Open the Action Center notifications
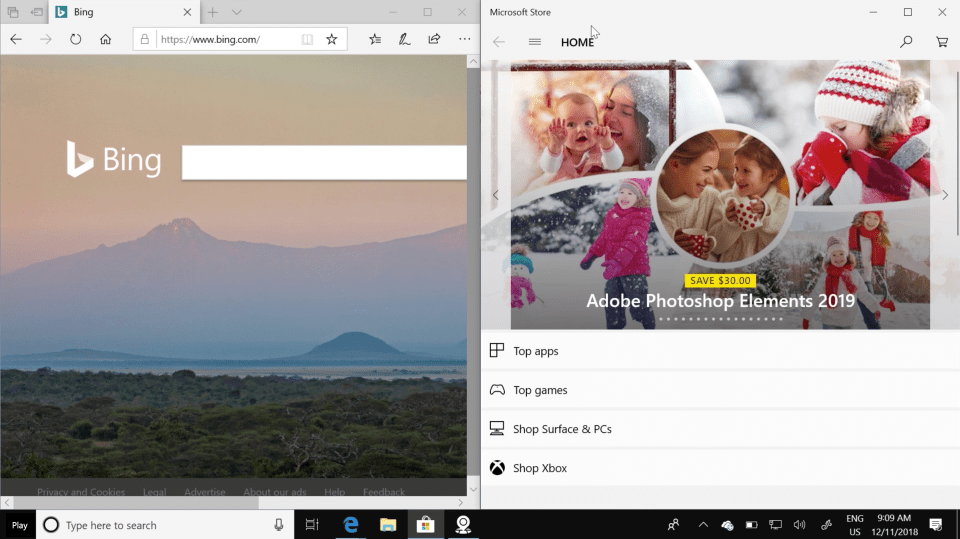 point(936,525)
